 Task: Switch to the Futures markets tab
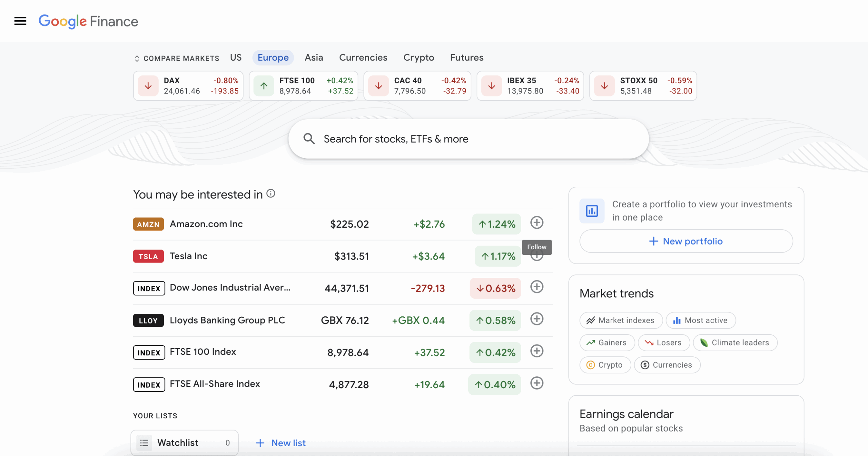click(x=467, y=58)
